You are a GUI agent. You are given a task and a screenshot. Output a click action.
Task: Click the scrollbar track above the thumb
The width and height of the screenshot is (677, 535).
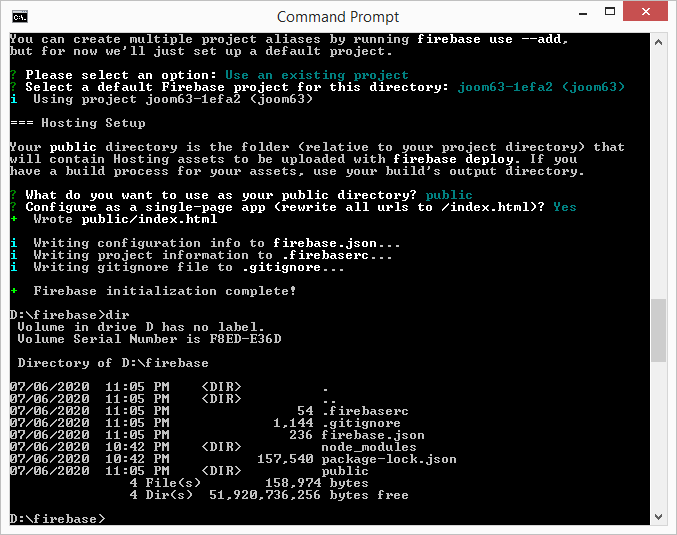659,170
